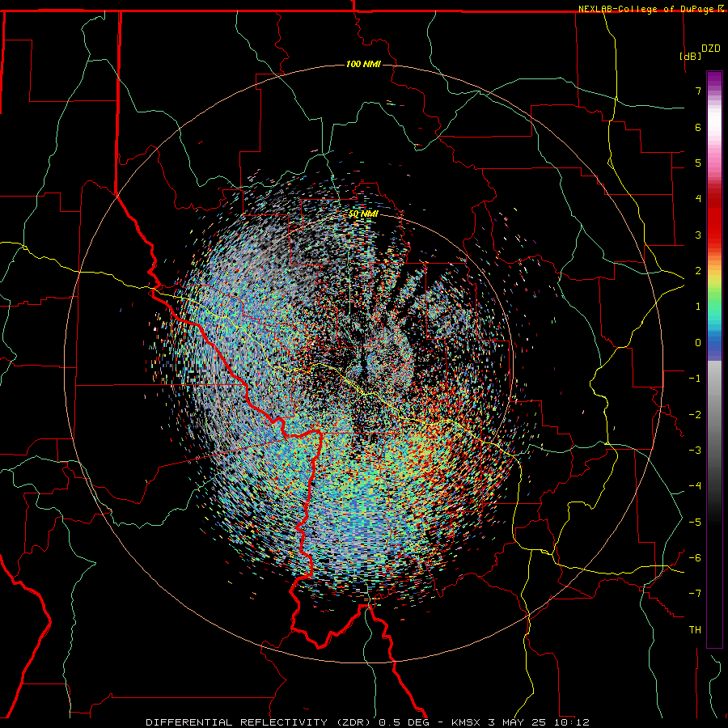
Task: Click the "TH" threshold label on color scale
Action: pyautogui.click(x=695, y=630)
